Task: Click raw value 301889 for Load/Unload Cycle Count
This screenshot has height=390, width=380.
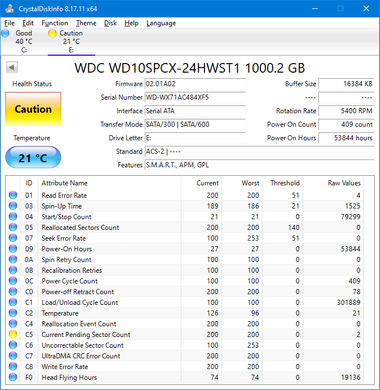Action: (x=348, y=302)
